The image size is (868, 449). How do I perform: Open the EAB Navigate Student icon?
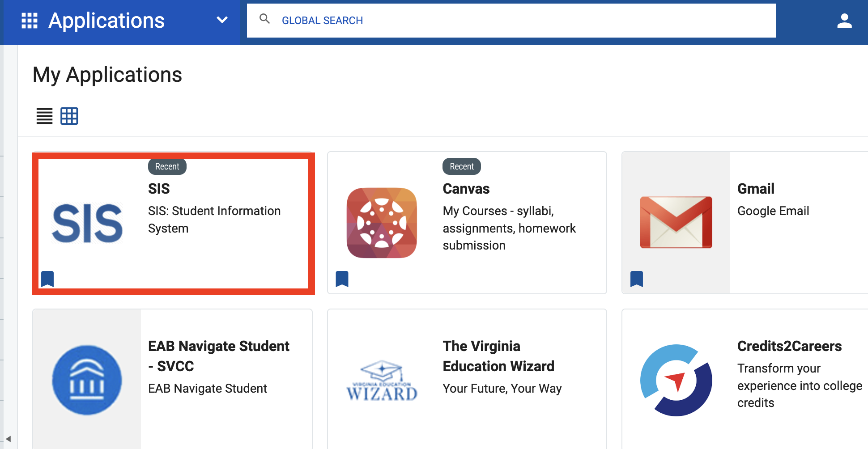coord(87,380)
